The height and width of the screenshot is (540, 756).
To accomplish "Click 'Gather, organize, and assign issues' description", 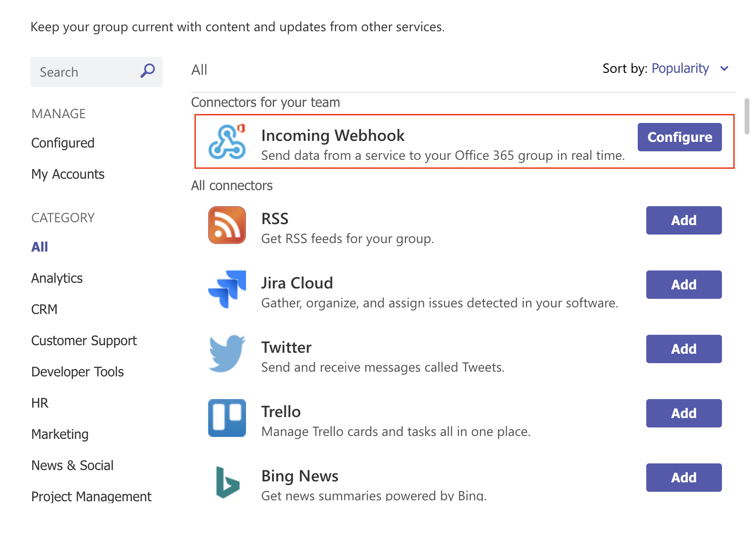I will [x=440, y=303].
